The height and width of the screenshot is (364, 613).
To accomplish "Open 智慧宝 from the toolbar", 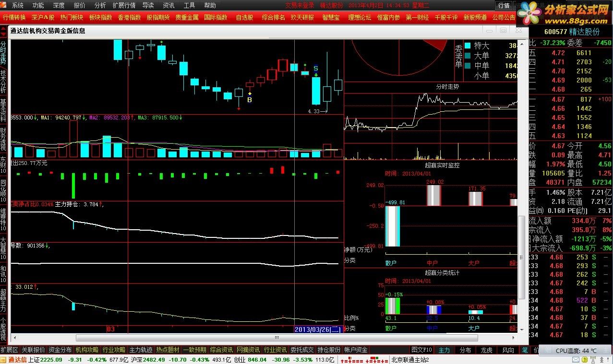I will pyautogui.click(x=331, y=17).
